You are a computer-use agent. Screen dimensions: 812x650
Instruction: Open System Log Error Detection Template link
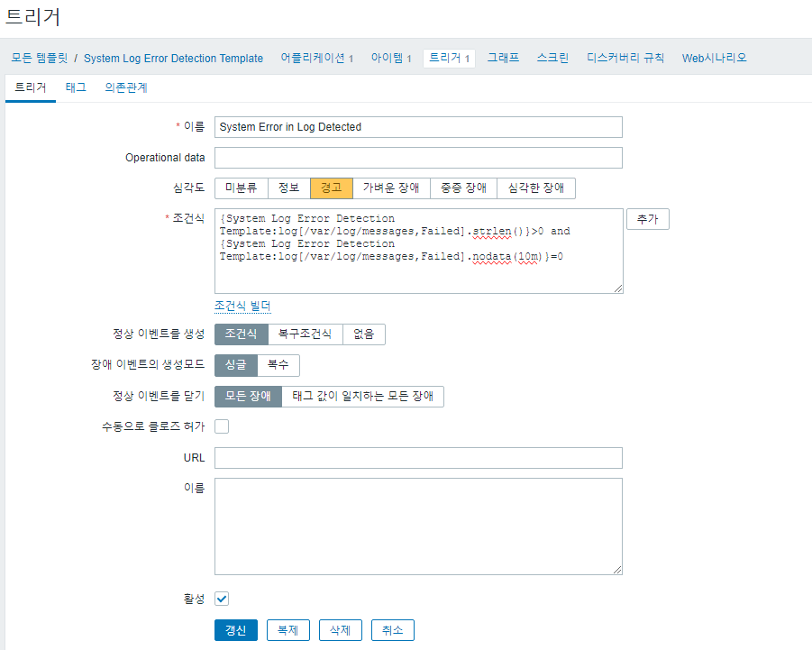tap(173, 58)
